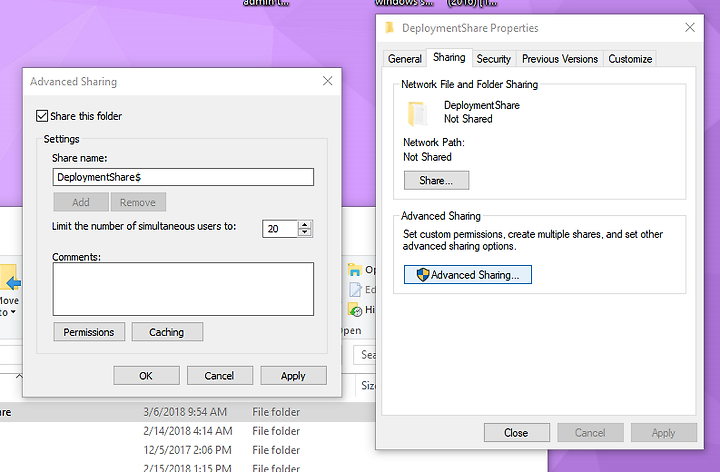Image resolution: width=720 pixels, height=472 pixels.
Task: Click the Explorer search box
Action: click(x=365, y=355)
